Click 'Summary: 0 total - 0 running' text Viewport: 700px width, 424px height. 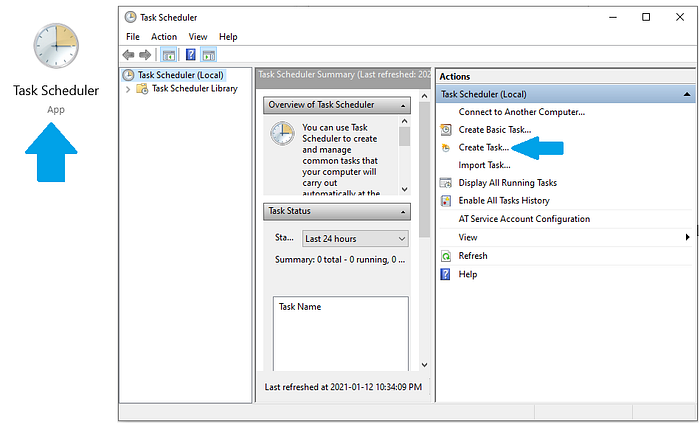point(340,260)
